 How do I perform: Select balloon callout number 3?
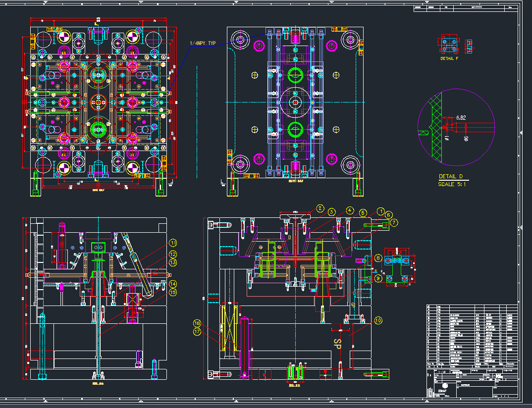click(331, 212)
